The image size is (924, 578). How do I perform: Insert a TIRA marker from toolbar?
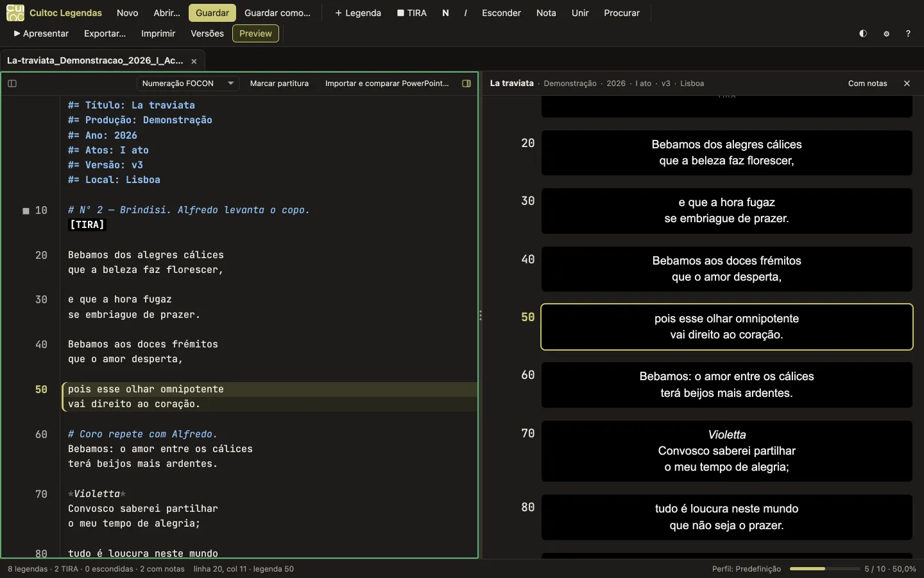coord(412,13)
